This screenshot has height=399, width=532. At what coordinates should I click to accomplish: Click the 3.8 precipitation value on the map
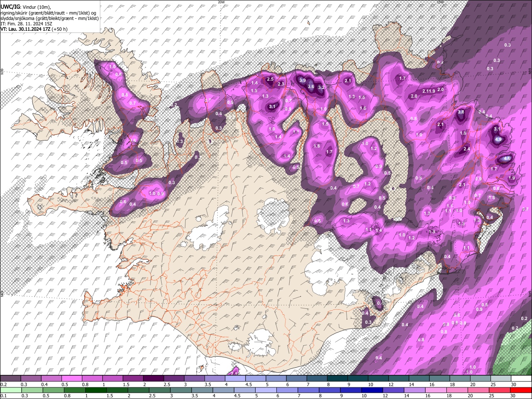[x=461, y=112]
